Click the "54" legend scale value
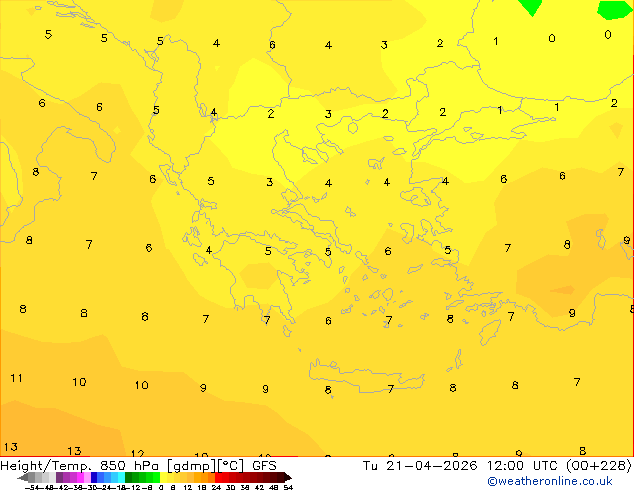This screenshot has height=490, width=634. pos(288,487)
